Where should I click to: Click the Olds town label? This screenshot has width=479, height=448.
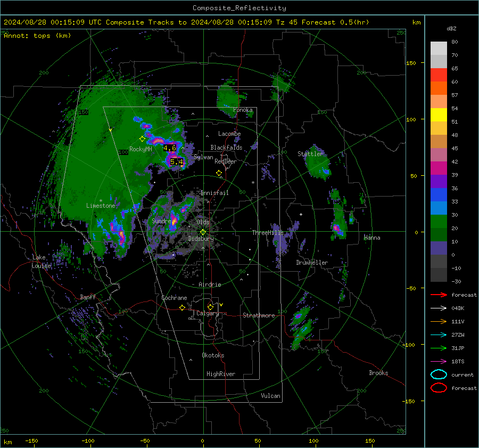(203, 222)
